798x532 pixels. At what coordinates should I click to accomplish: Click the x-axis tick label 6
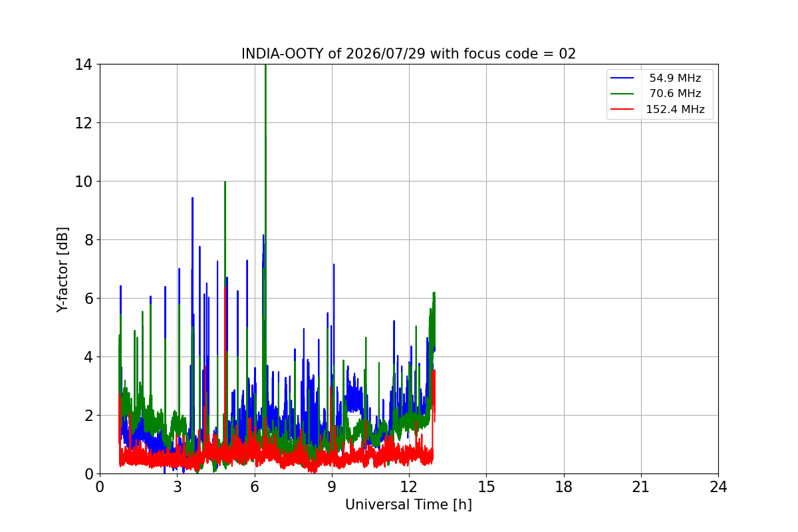[x=255, y=487]
